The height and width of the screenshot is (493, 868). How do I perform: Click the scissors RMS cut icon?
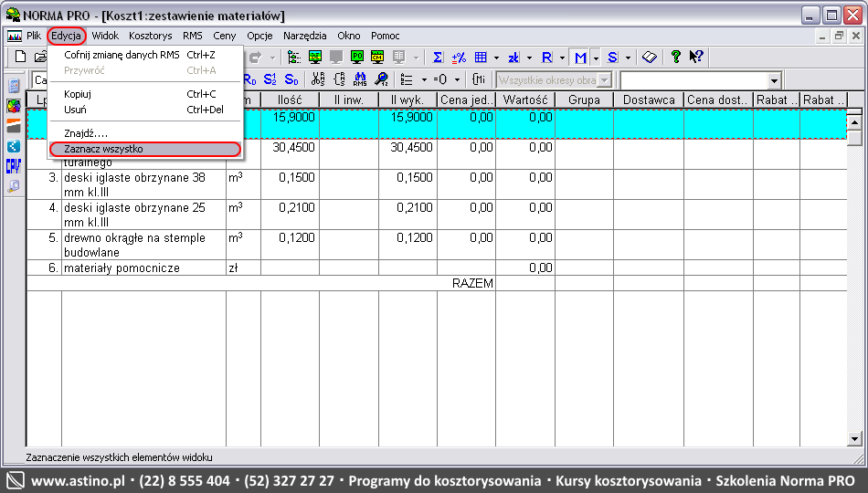pos(318,79)
